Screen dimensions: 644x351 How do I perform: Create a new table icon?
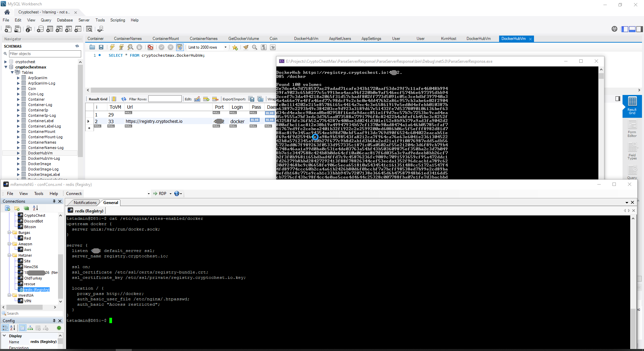point(50,29)
